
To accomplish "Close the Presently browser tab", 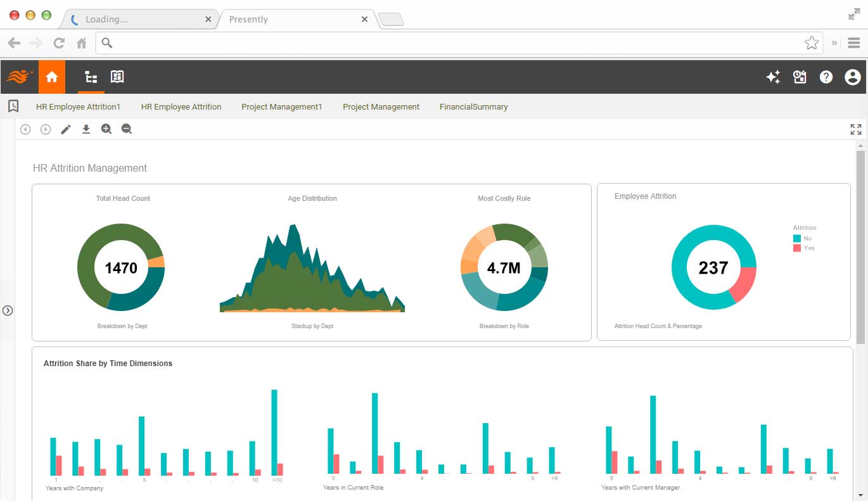I will pos(364,20).
